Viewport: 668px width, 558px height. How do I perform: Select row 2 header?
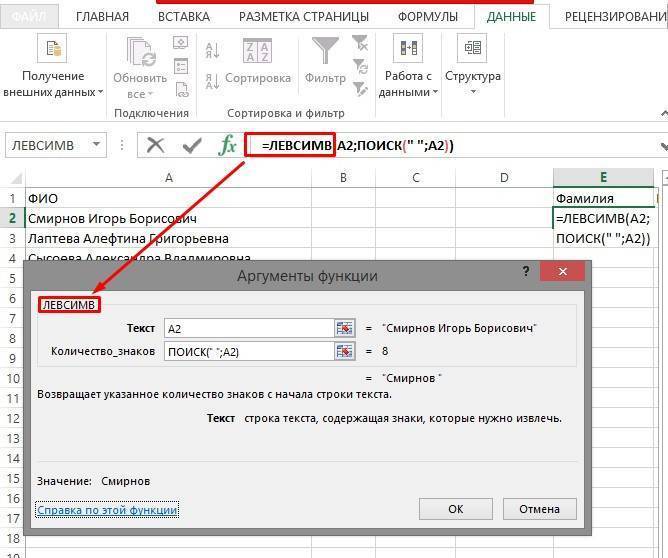(x=12, y=218)
